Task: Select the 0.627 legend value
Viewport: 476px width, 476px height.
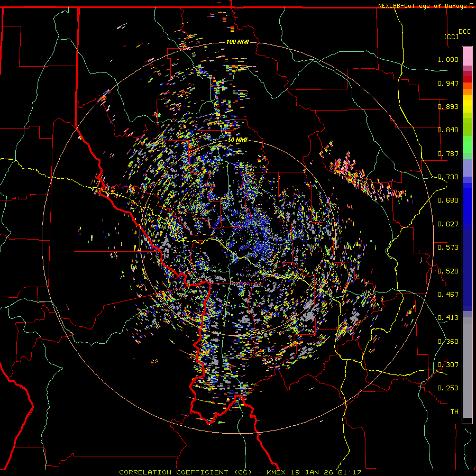Action: pyautogui.click(x=448, y=224)
